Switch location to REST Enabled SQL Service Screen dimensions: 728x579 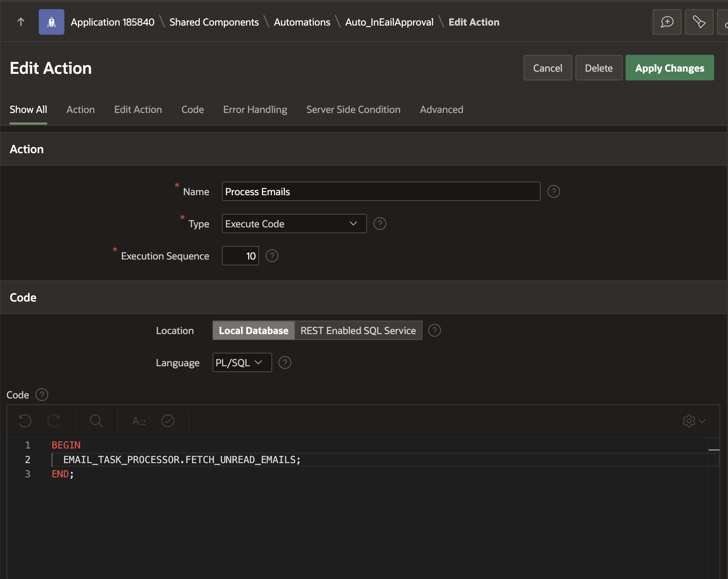358,330
